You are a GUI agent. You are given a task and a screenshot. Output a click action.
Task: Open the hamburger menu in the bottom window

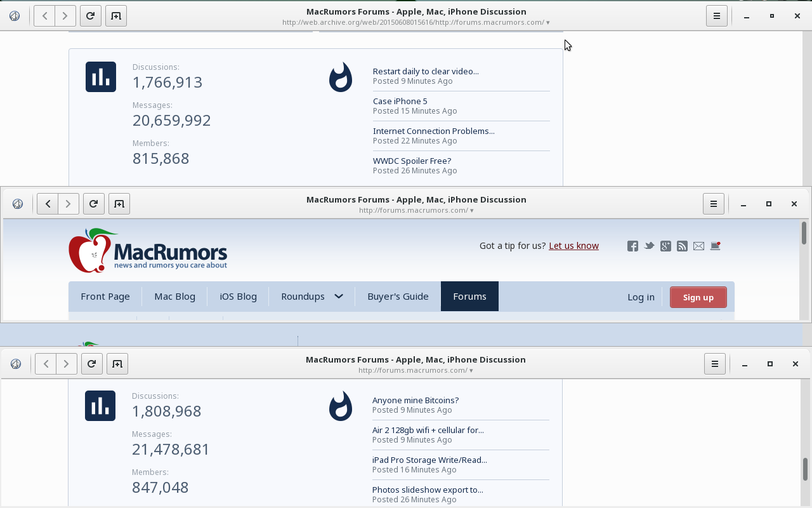click(715, 364)
